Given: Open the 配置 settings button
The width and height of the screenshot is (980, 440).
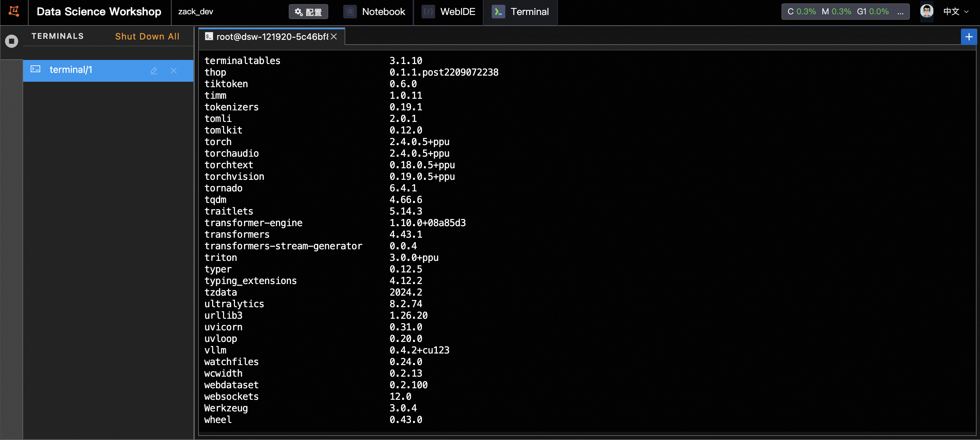Looking at the screenshot, I should [308, 12].
